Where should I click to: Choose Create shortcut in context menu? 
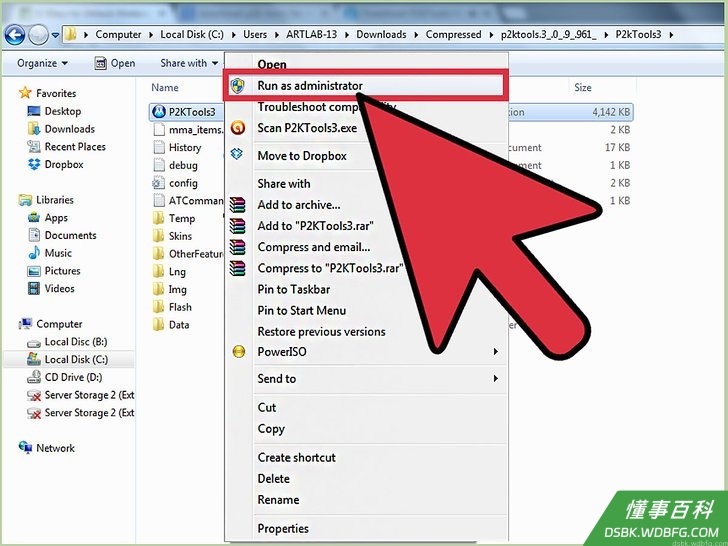(x=297, y=457)
